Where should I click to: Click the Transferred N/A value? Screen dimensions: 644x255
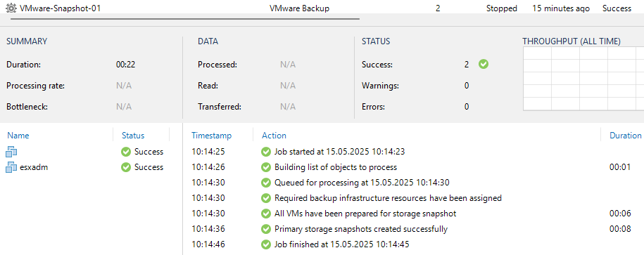tap(287, 107)
